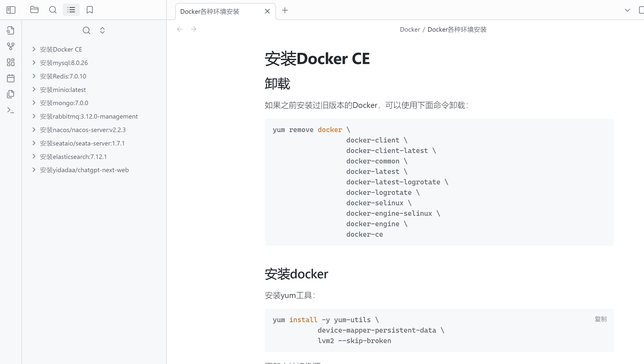
Task: Click 'docker-engine-selinux' code line
Action: [x=393, y=213]
